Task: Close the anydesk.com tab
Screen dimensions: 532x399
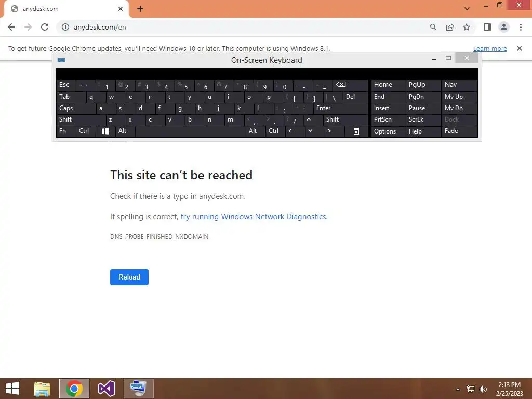Action: 121,9
